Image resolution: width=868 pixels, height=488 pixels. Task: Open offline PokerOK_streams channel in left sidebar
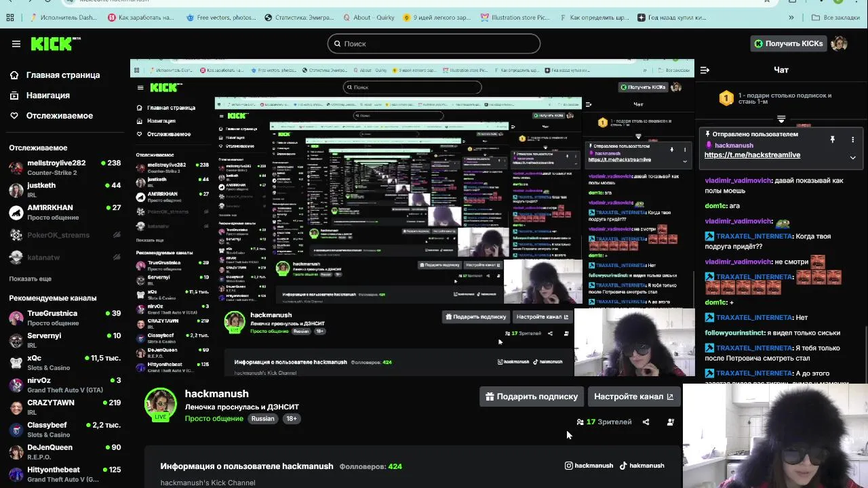tap(64, 235)
